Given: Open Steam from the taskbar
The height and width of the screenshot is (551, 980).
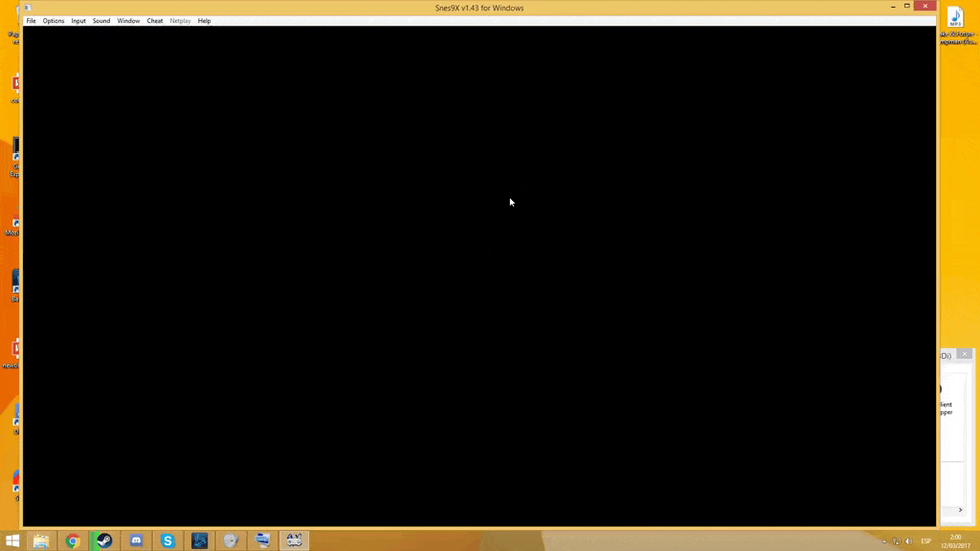Looking at the screenshot, I should [104, 540].
